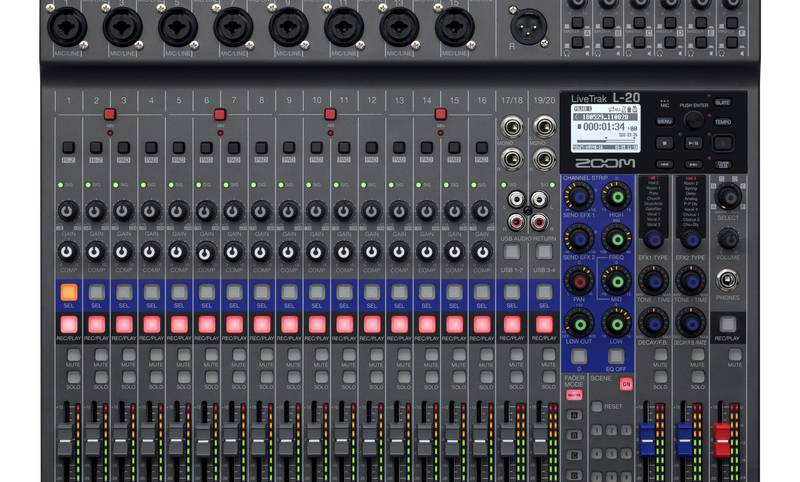Solo channel 3
800x482 pixels.
click(129, 377)
